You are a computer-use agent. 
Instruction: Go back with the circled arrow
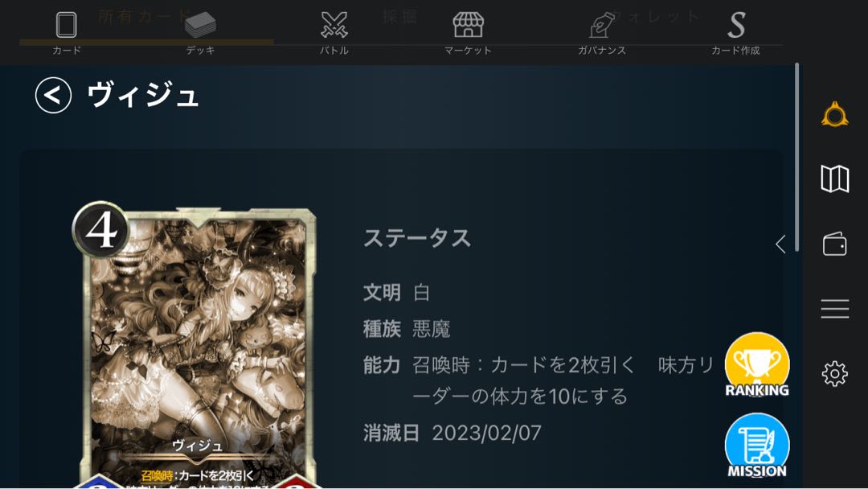point(53,95)
